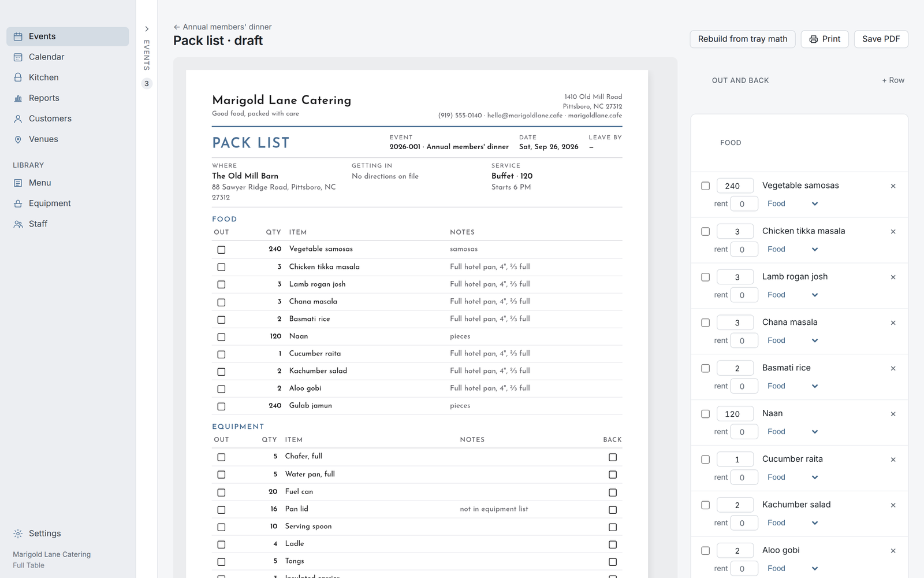
Task: Open the category dropdown for Lamb rogan josh
Action: [792, 295]
